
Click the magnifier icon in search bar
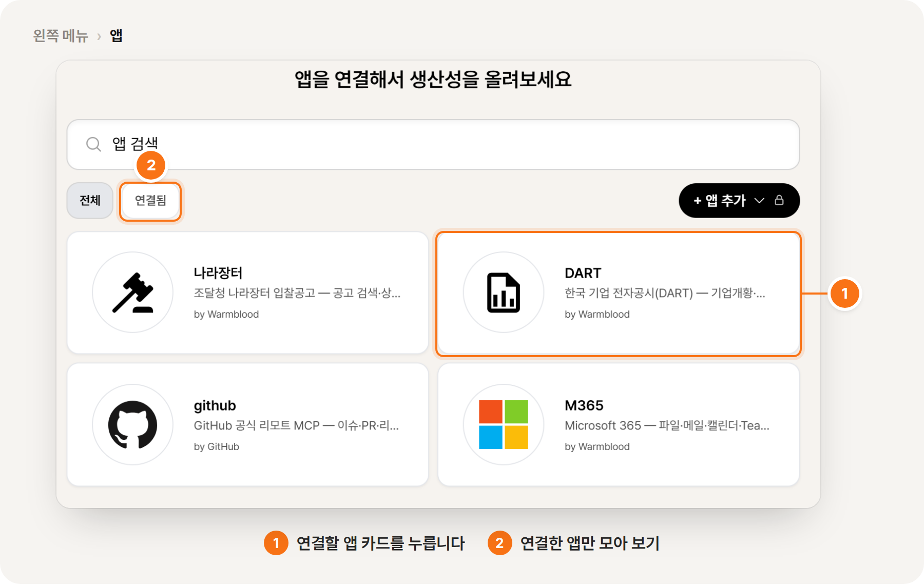pos(93,144)
